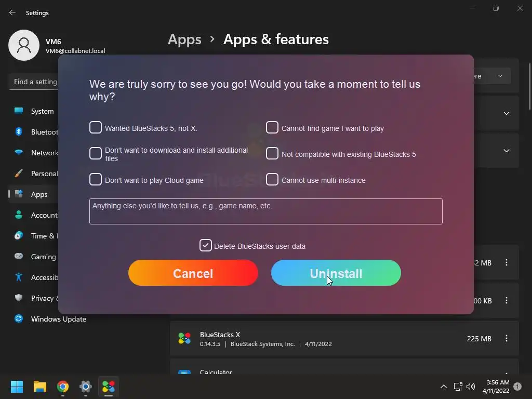Select Apps in the sidebar

[x=34, y=194]
